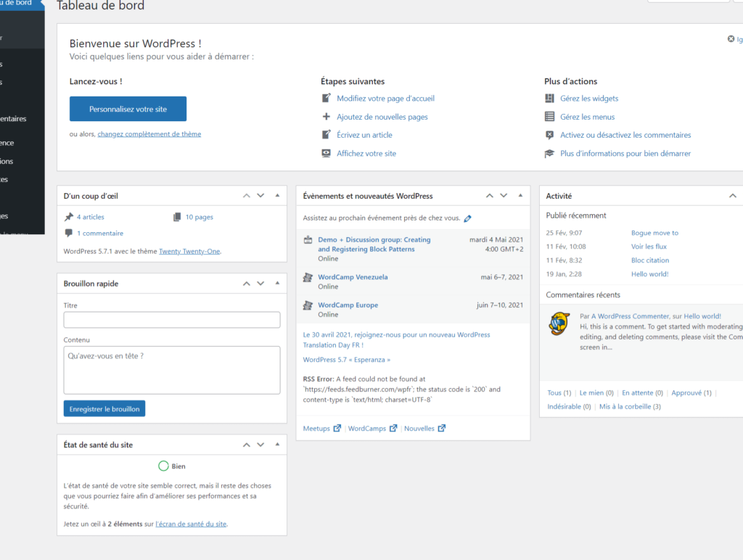Click the external link icon next to WordCamps
This screenshot has width=743, height=560.
(x=393, y=428)
